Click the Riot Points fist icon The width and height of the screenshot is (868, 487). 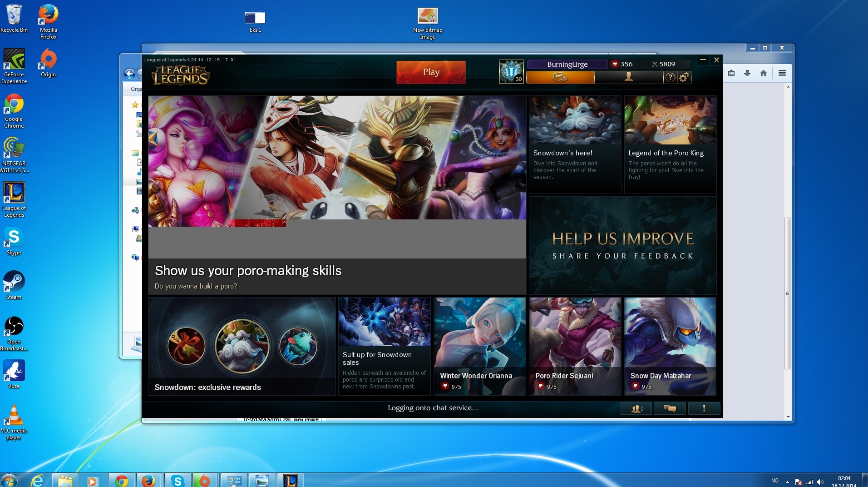[615, 64]
